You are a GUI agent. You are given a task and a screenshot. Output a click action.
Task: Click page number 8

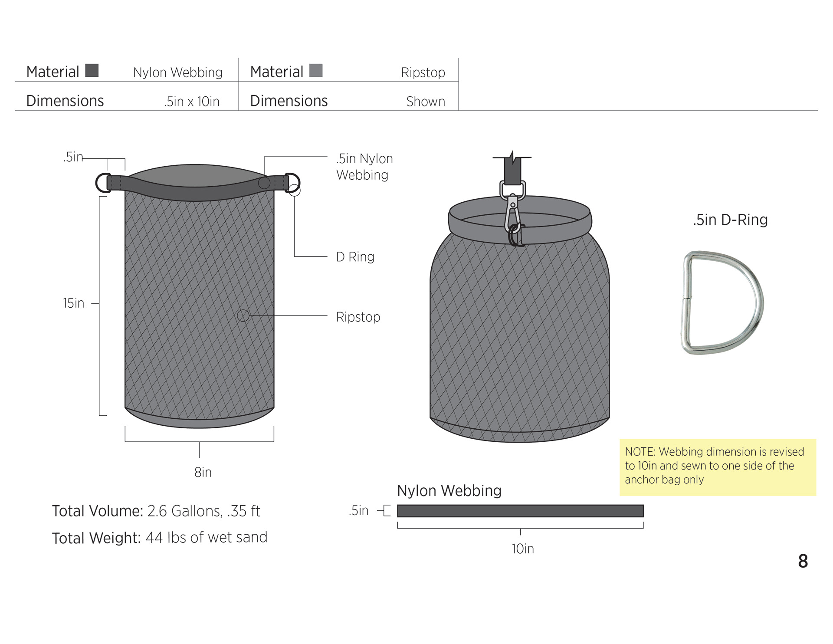click(x=803, y=562)
